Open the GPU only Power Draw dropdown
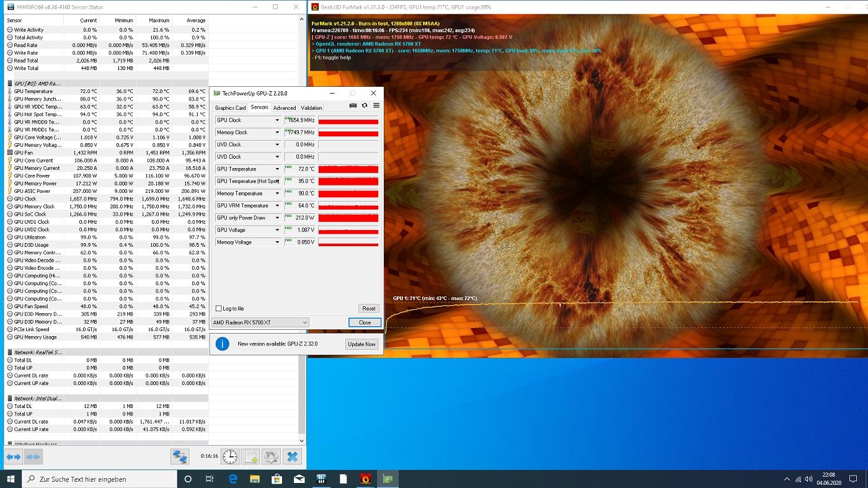The image size is (868, 488). [277, 218]
